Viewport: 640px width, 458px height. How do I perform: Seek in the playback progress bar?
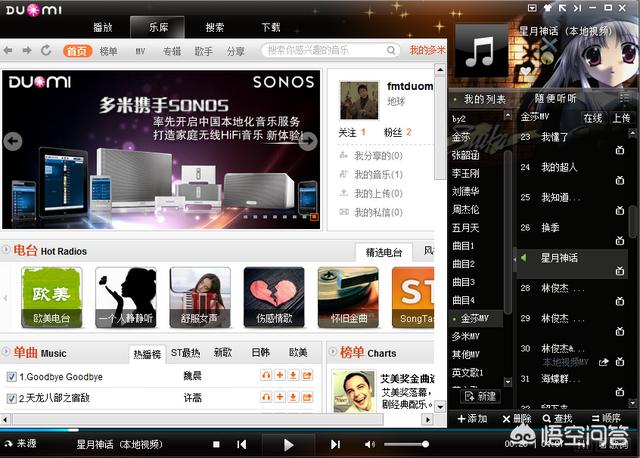tap(320, 430)
